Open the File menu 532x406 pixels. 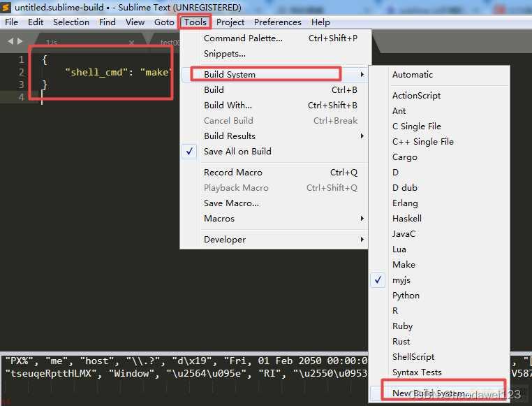click(x=12, y=22)
